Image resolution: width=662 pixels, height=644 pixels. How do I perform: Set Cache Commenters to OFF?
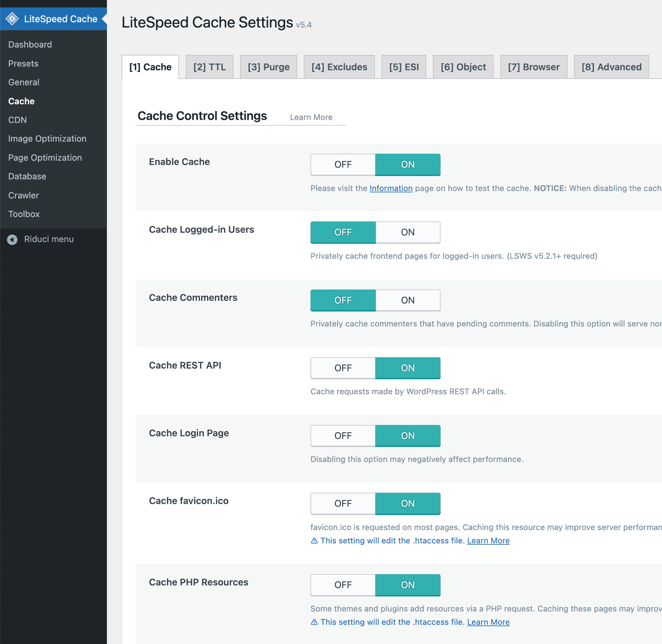click(x=343, y=300)
